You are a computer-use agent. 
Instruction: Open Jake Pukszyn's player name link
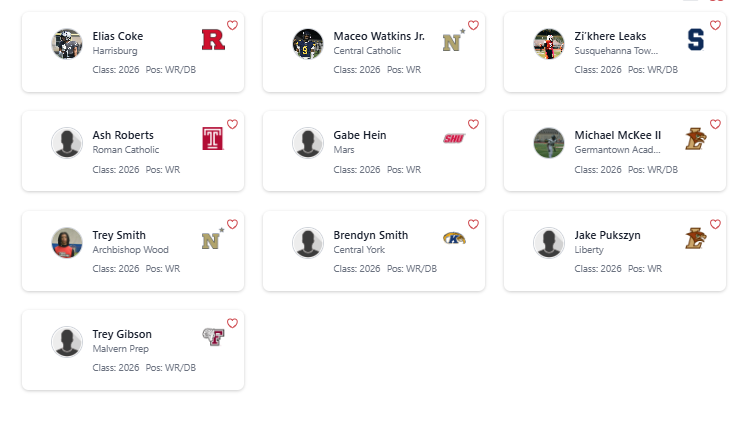point(607,235)
